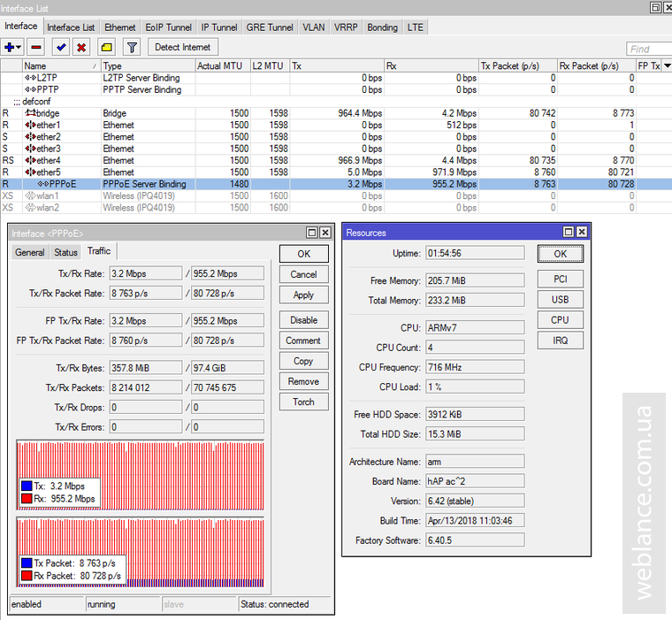Viewport: 672px width, 620px height.
Task: Click the blue checkmark Enable icon
Action: 60,47
